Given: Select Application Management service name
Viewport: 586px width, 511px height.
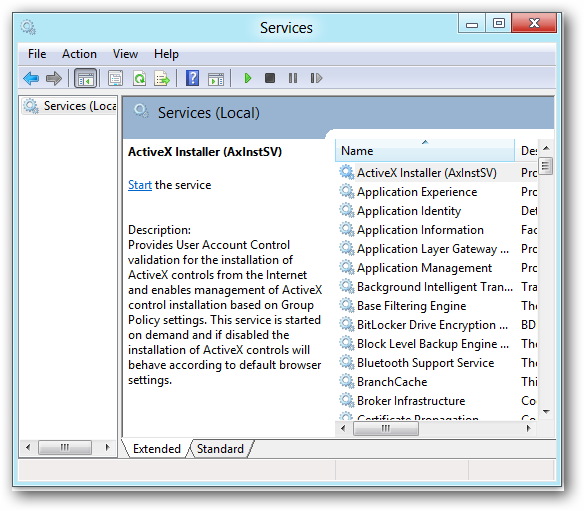Looking at the screenshot, I should click(x=425, y=268).
